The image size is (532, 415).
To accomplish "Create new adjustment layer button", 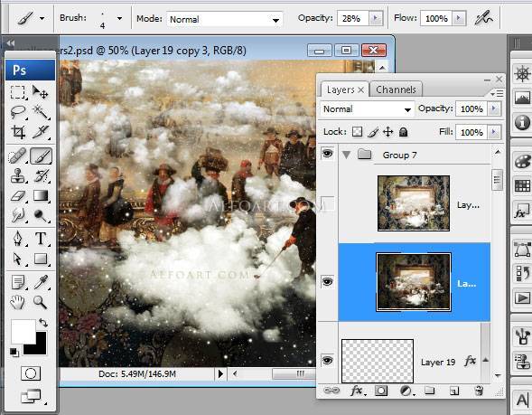I will [x=406, y=391].
